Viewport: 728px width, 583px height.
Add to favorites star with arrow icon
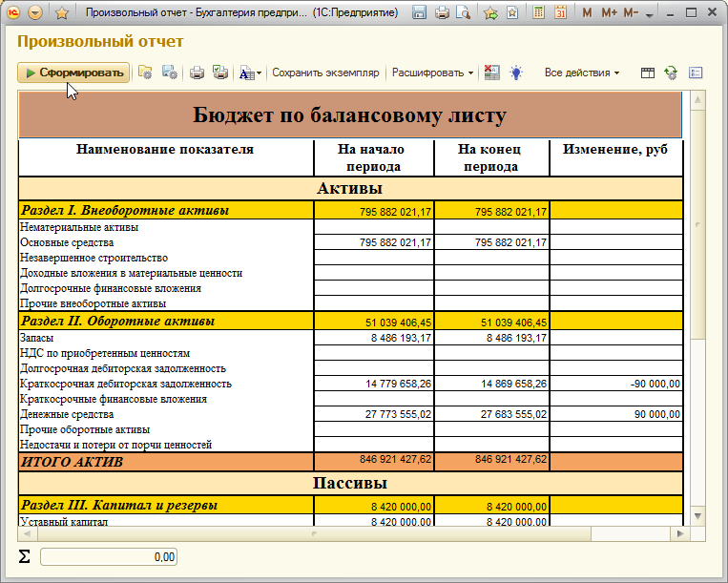490,13
